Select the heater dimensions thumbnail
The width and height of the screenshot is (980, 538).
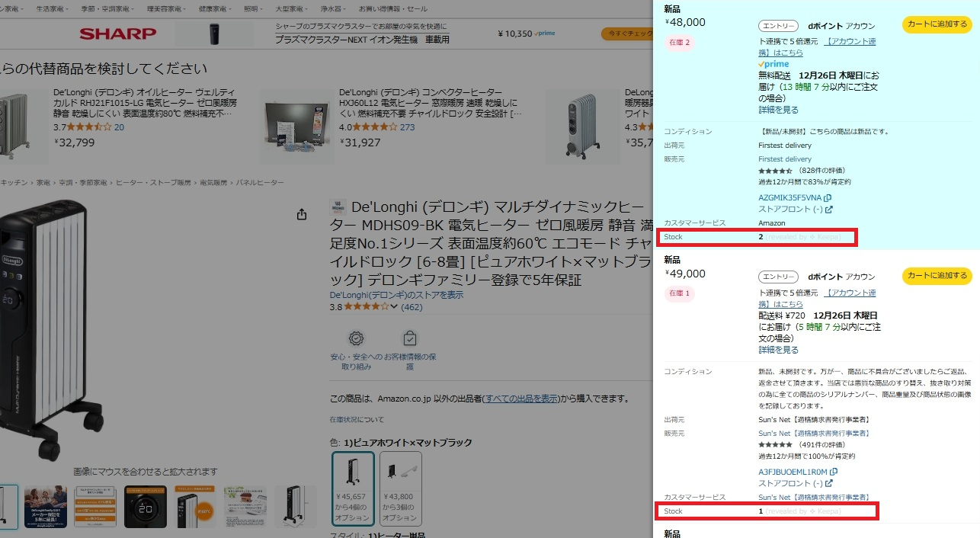click(296, 507)
